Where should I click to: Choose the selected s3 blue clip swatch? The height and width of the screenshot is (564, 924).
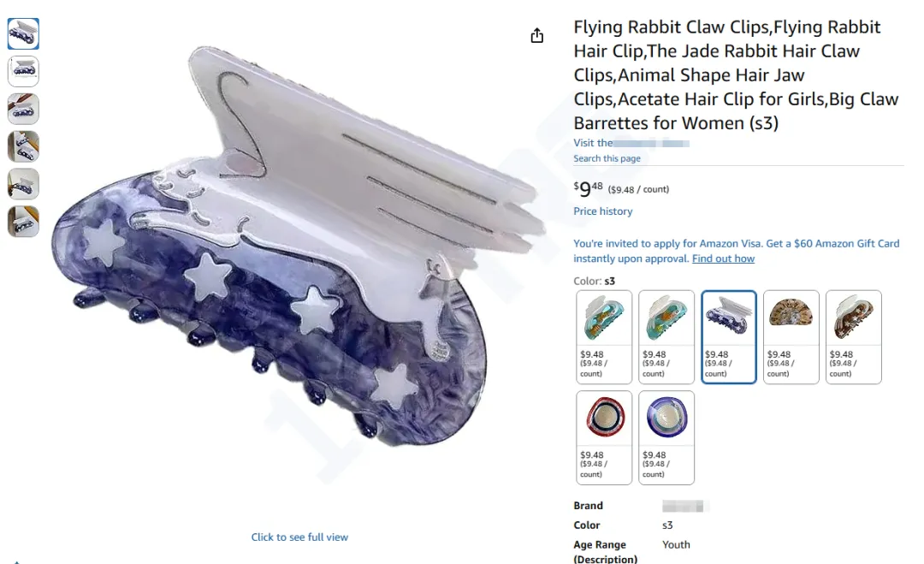pyautogui.click(x=729, y=337)
